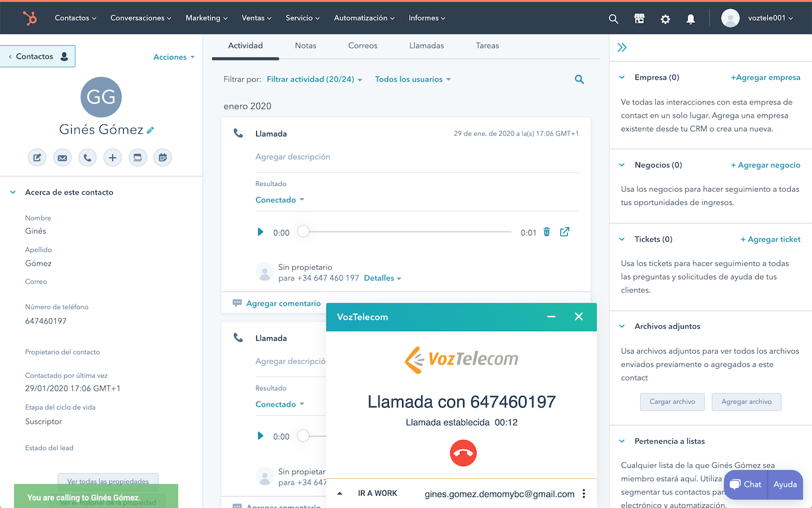Click the second call's audio slider handle

pyautogui.click(x=303, y=436)
